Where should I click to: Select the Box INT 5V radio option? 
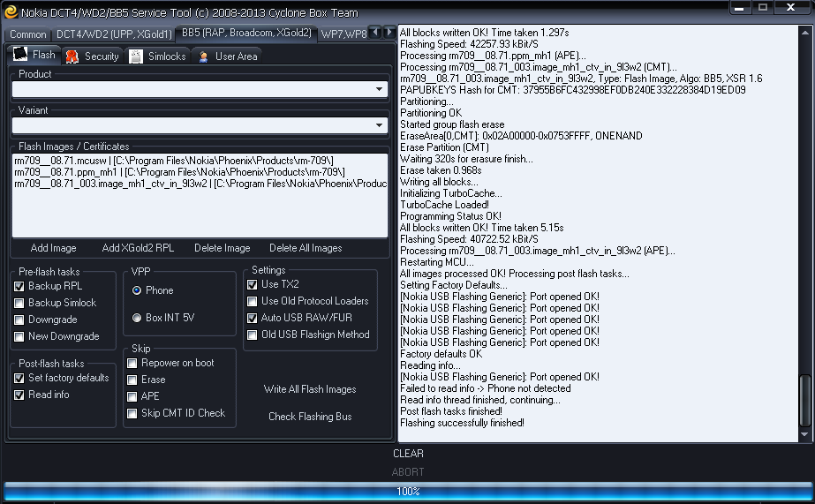(x=137, y=318)
